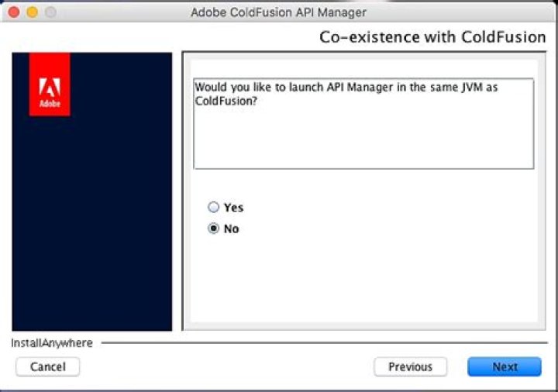Click the Next button
This screenshot has height=392, width=558.
[x=505, y=366]
